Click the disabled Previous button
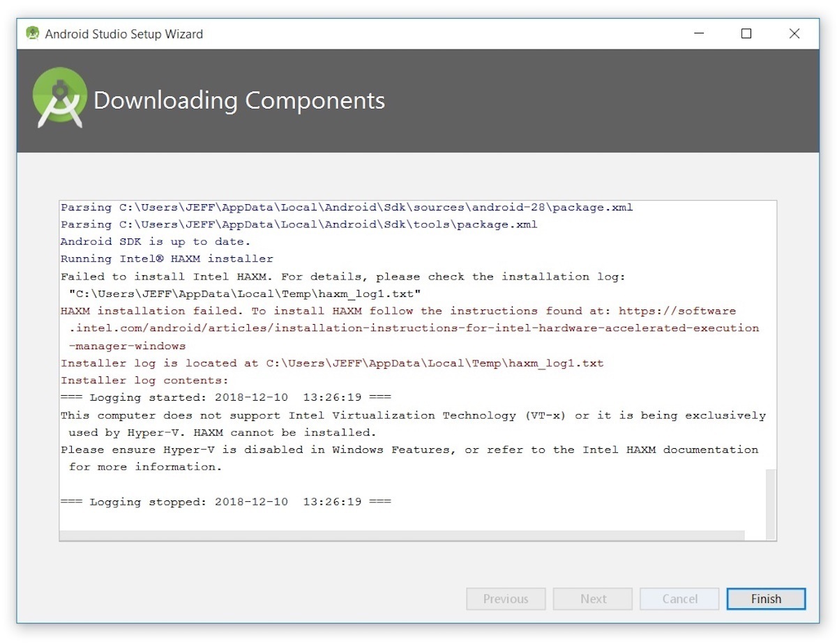 pos(506,599)
